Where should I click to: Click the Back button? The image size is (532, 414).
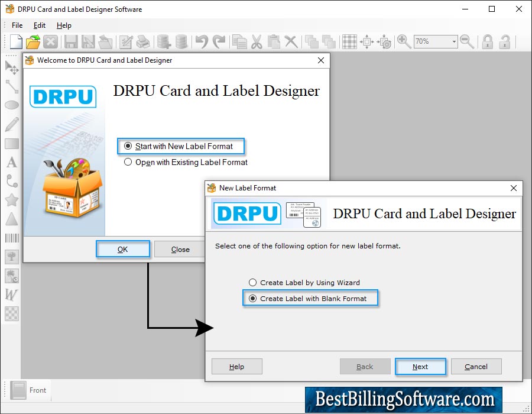pyautogui.click(x=365, y=367)
